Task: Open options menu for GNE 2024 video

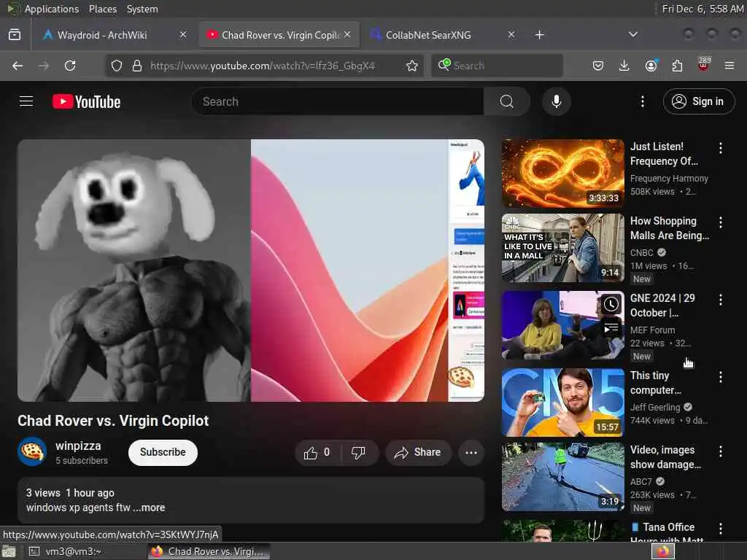Action: click(720, 300)
